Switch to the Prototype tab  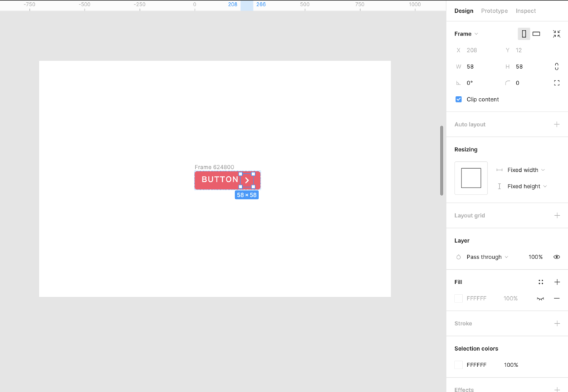[494, 11]
